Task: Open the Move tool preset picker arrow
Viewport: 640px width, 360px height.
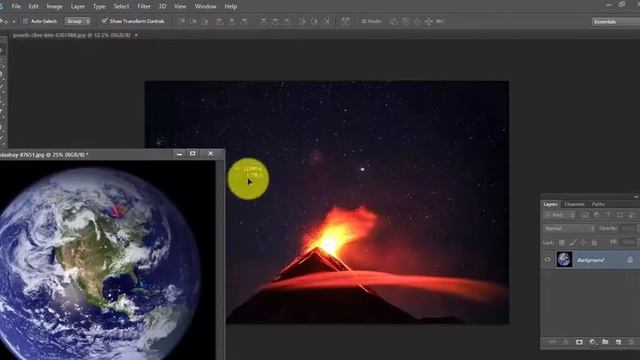Action: tap(14, 21)
